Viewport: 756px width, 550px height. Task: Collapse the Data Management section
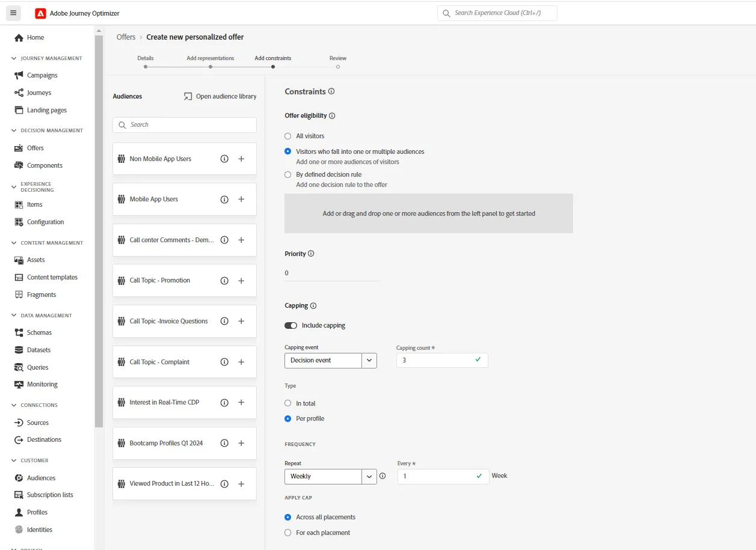pyautogui.click(x=14, y=316)
